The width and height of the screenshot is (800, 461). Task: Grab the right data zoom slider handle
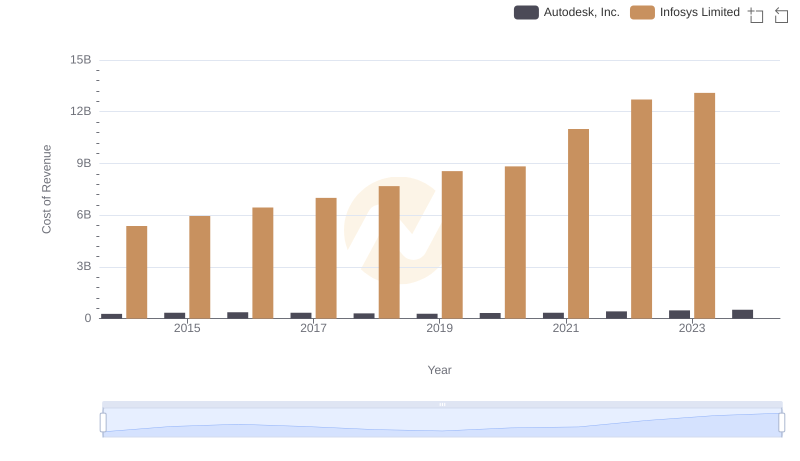pos(782,423)
